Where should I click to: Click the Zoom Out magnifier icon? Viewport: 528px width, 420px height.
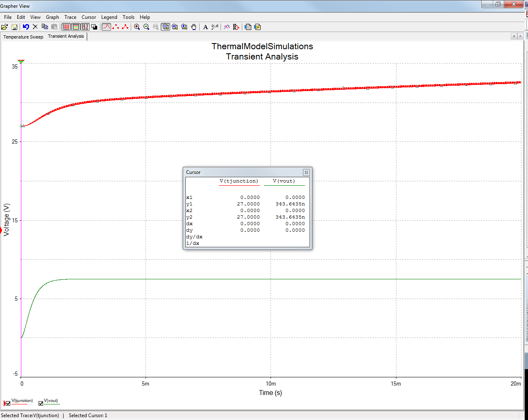click(x=146, y=27)
